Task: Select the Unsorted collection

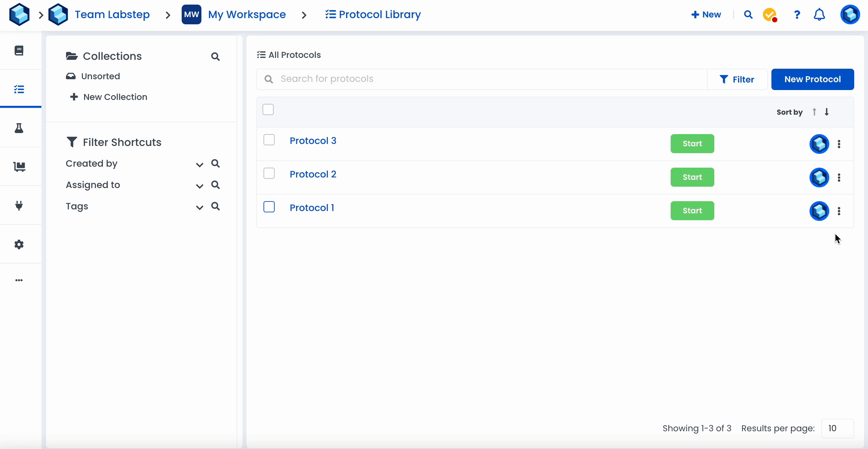Action: click(100, 76)
